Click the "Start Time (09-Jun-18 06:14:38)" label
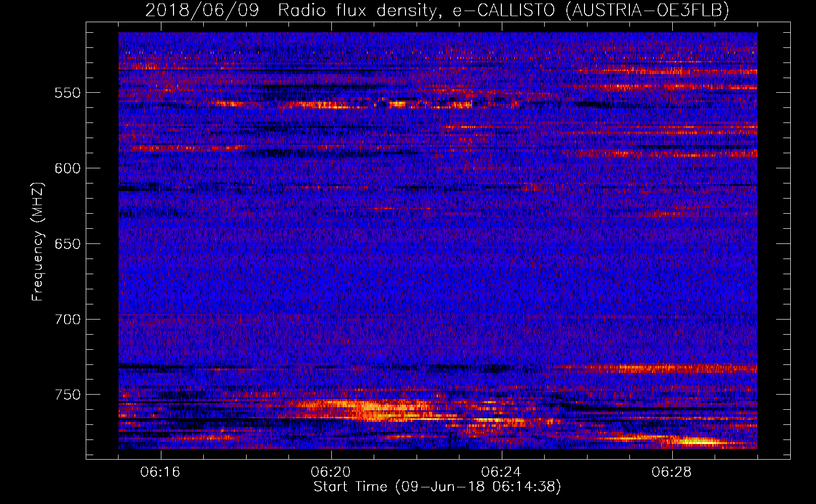Image resolution: width=816 pixels, height=504 pixels. [437, 487]
